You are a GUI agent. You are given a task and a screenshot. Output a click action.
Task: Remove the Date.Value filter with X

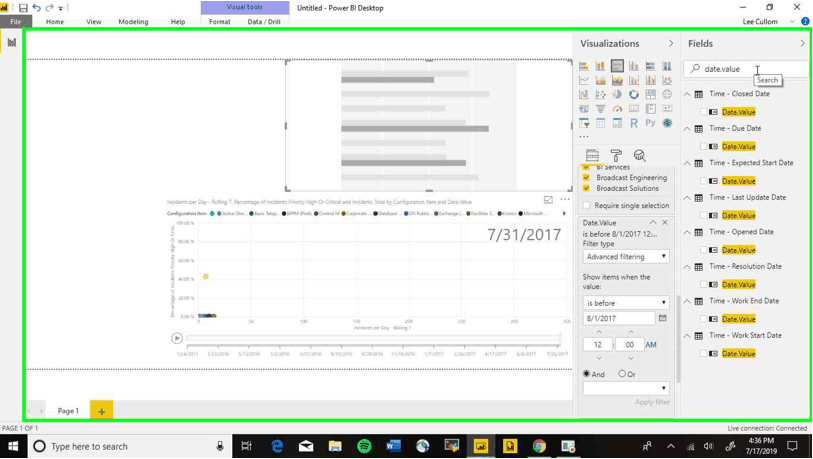pos(665,222)
